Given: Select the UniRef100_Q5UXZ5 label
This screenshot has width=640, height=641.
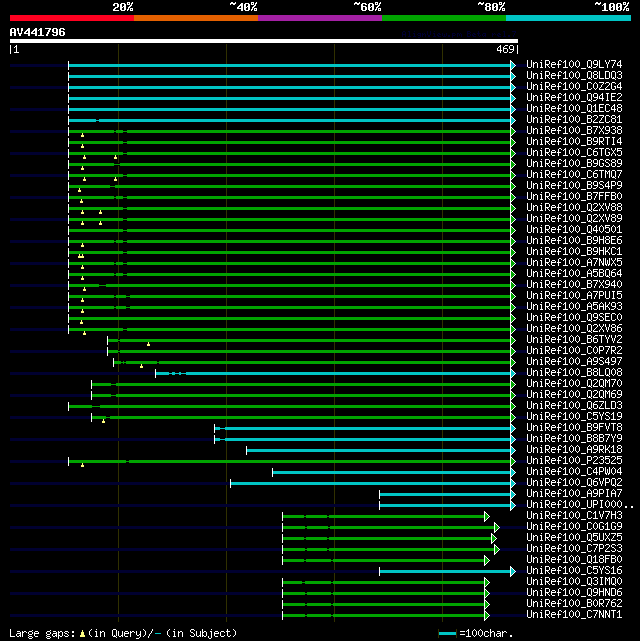Looking at the screenshot, I should point(574,538).
